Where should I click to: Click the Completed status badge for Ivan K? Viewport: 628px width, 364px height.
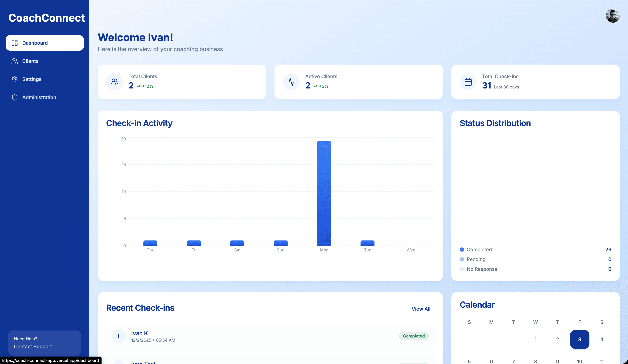click(x=413, y=336)
